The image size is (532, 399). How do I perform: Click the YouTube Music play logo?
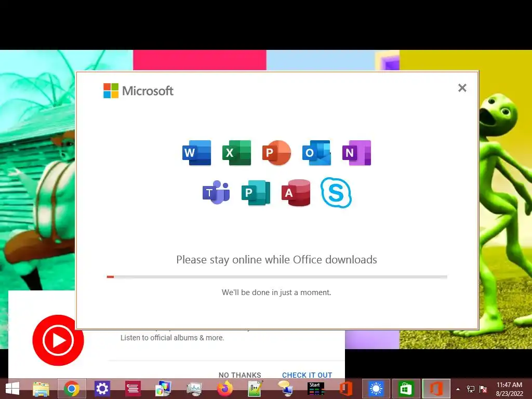[58, 340]
